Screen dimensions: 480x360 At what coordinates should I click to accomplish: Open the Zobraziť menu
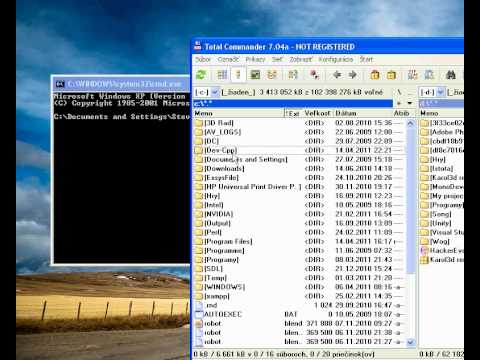301,59
